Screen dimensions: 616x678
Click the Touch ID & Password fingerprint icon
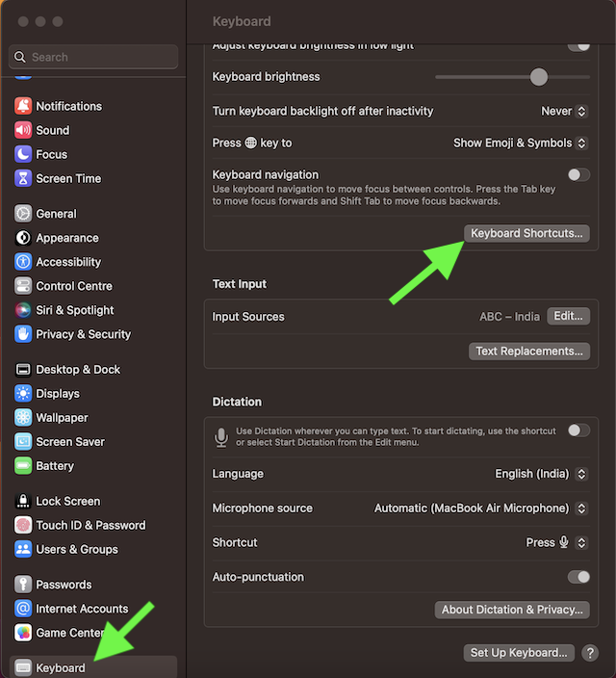coord(23,525)
